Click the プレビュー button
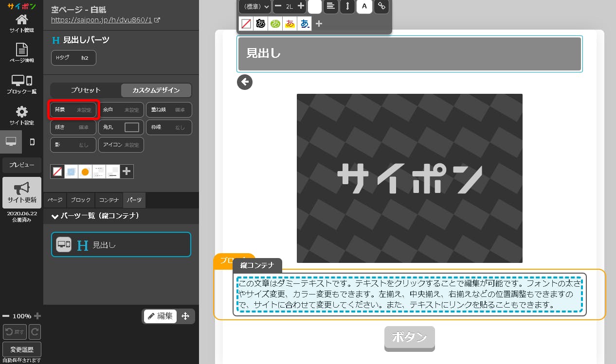The width and height of the screenshot is (616, 364). (x=21, y=165)
